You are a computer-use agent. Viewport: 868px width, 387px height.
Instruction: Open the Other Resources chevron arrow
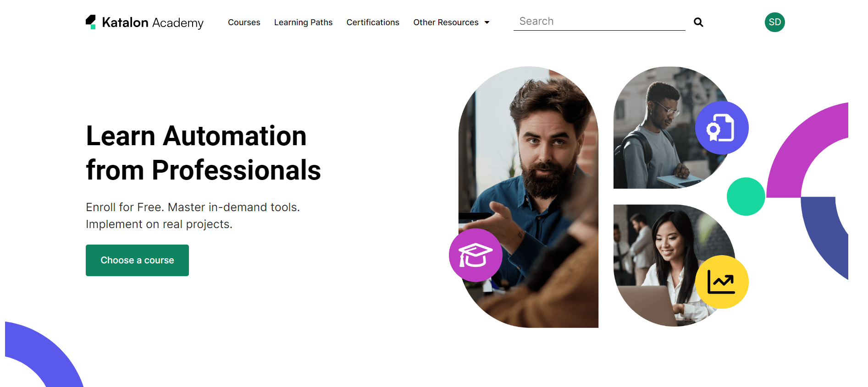point(487,22)
